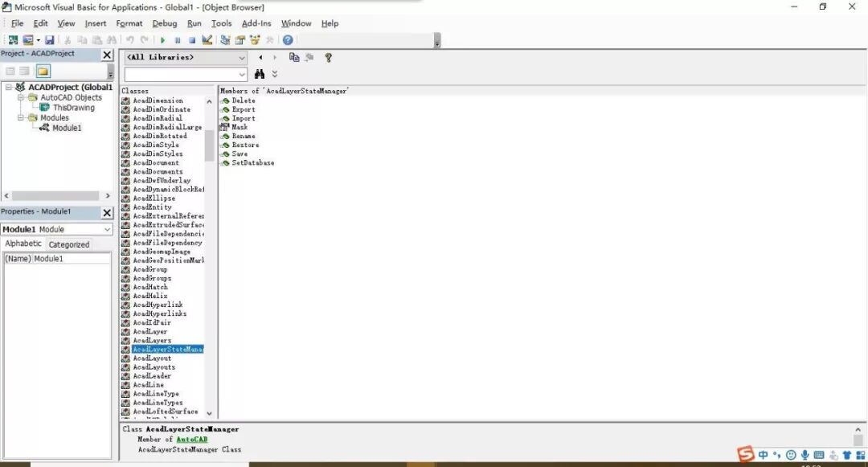This screenshot has width=868, height=467.
Task: Click the Object Browser toolbar icon
Action: [256, 40]
